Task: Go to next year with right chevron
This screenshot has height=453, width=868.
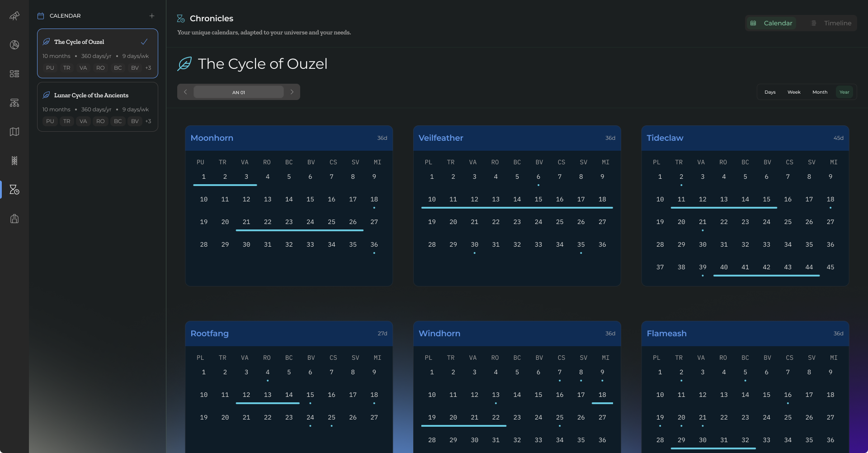Action: 292,92
